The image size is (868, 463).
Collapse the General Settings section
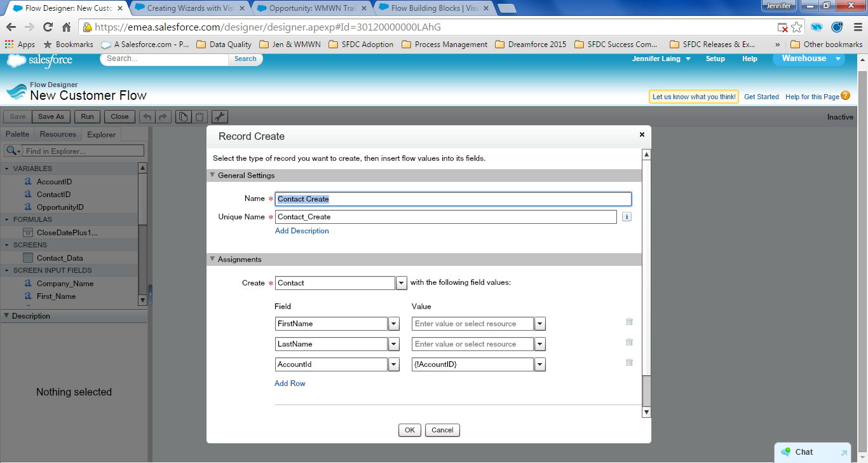point(212,176)
